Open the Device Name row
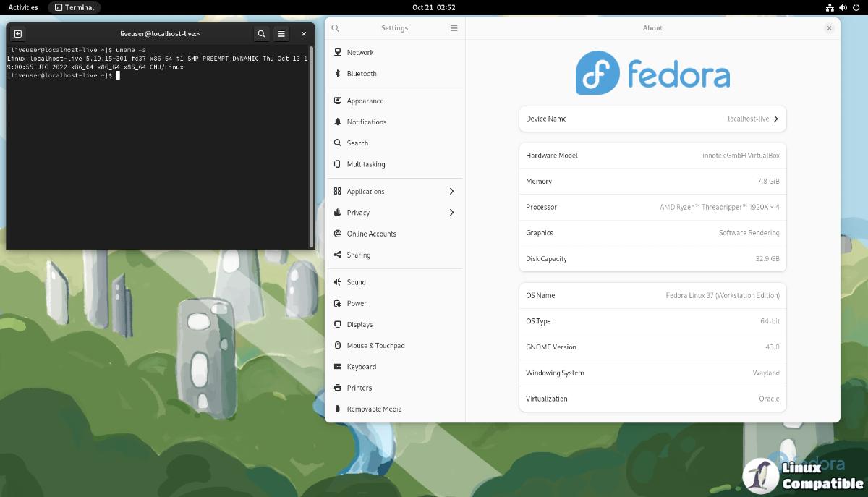868x497 pixels. click(652, 119)
